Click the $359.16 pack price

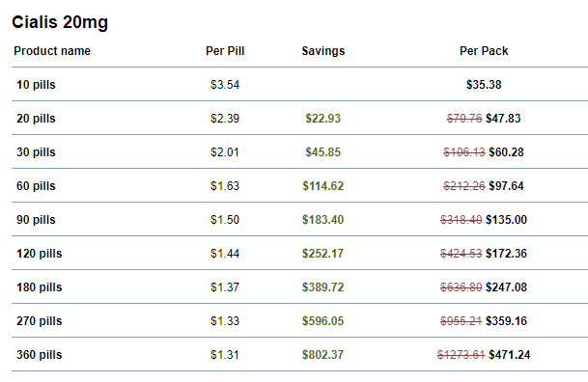(x=506, y=321)
